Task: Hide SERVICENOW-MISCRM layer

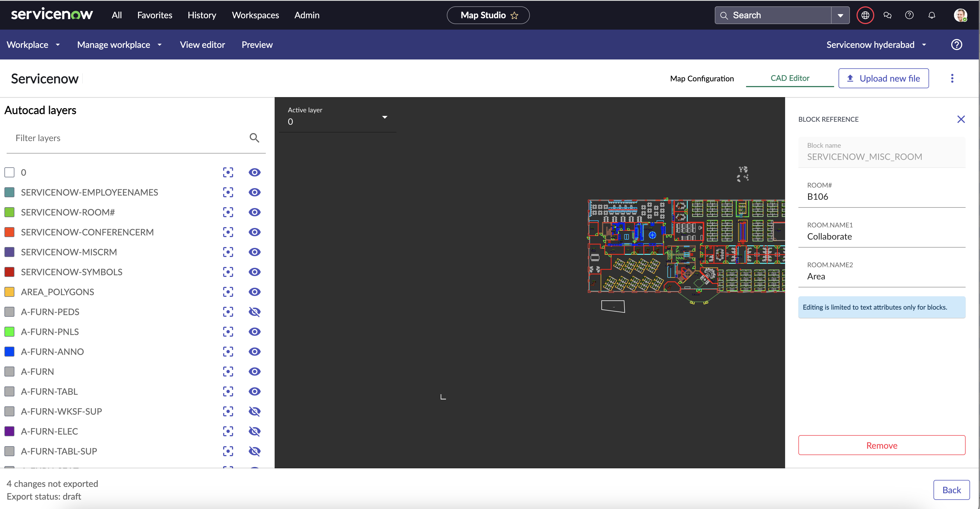Action: tap(254, 252)
